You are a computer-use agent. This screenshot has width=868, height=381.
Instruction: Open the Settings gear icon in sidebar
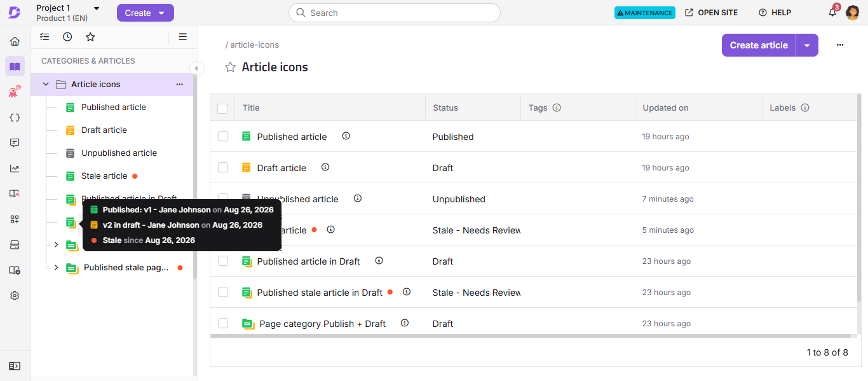click(15, 296)
